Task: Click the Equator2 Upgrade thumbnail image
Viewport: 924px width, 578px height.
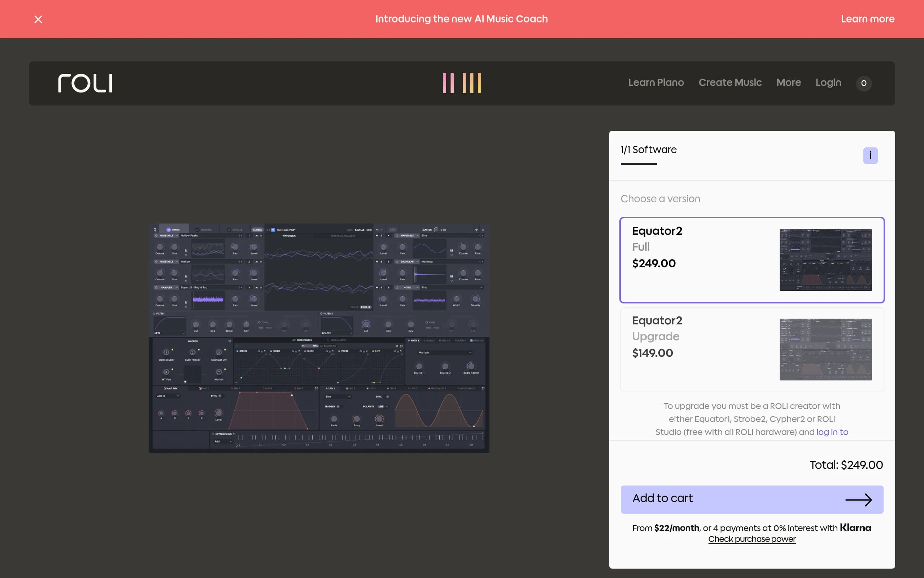Action: coord(825,349)
